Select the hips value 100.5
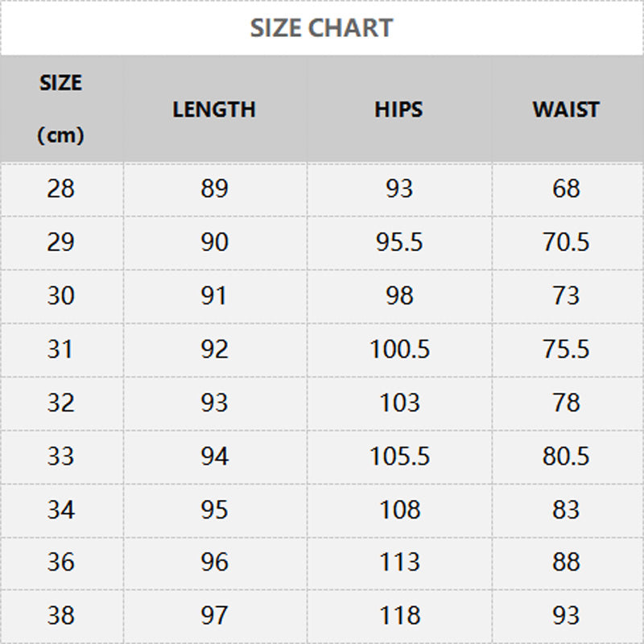This screenshot has width=644, height=644. [399, 349]
